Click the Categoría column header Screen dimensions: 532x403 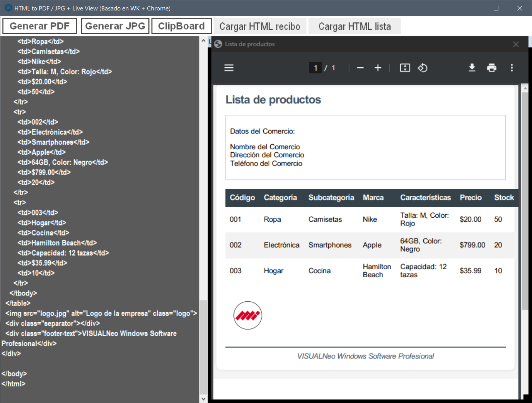(x=280, y=198)
